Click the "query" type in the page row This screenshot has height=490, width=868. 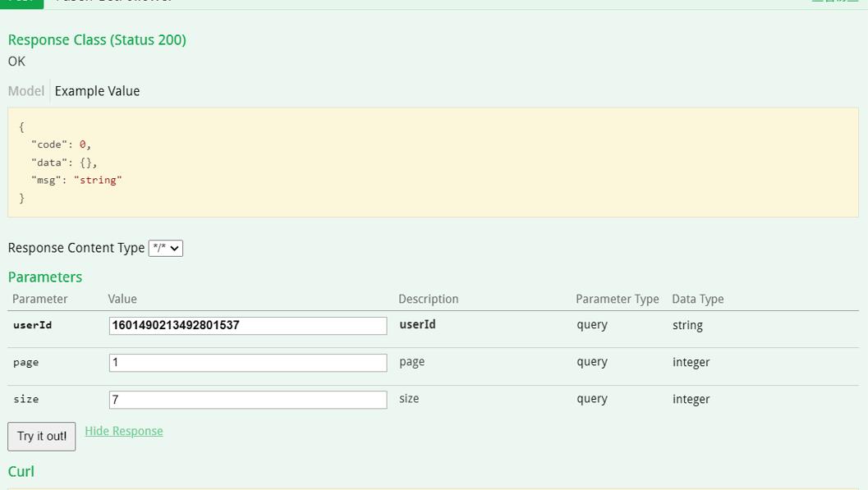(592, 362)
